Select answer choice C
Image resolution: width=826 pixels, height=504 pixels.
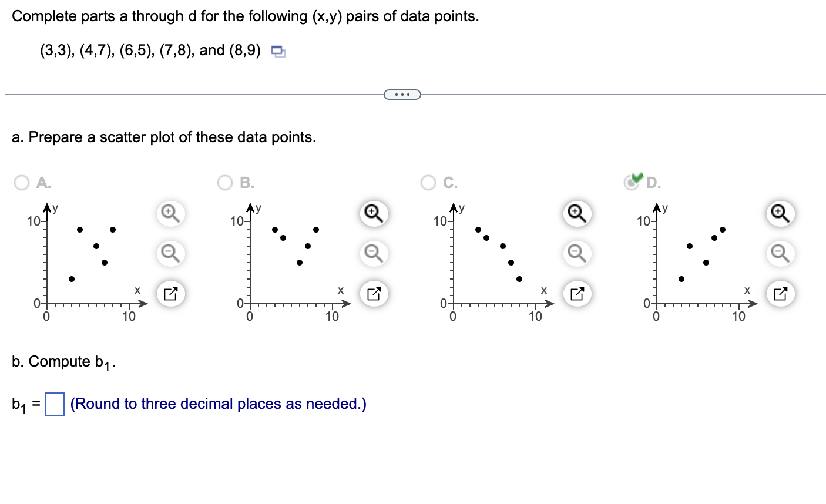pyautogui.click(x=428, y=183)
